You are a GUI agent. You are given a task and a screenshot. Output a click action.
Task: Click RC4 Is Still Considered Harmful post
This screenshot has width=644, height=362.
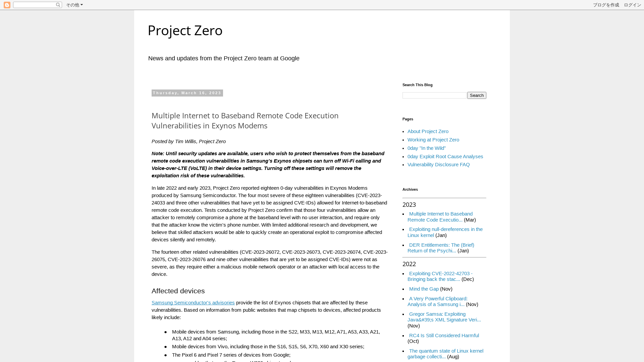pyautogui.click(x=444, y=335)
